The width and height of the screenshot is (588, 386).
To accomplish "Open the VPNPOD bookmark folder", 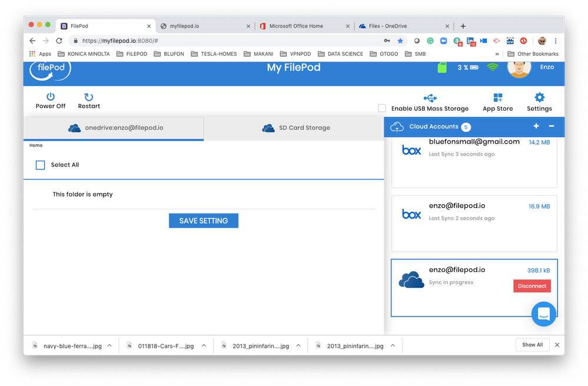I will point(295,54).
